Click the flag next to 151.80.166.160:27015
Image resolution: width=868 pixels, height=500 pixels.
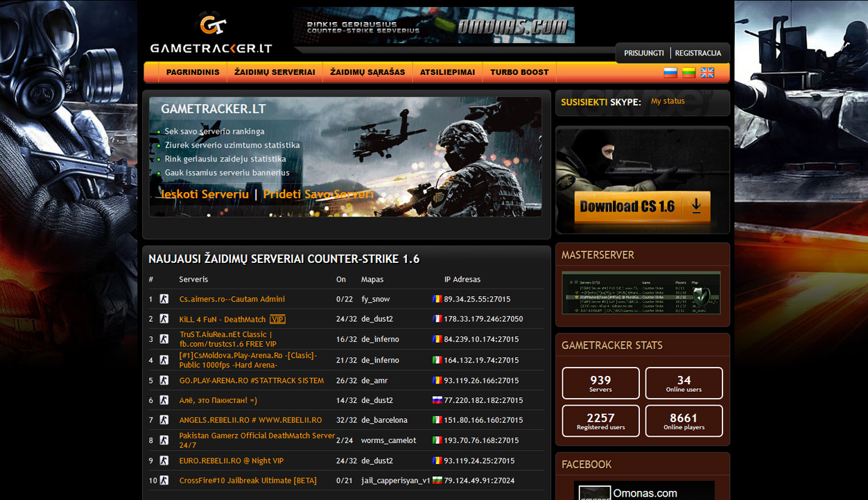pos(437,420)
